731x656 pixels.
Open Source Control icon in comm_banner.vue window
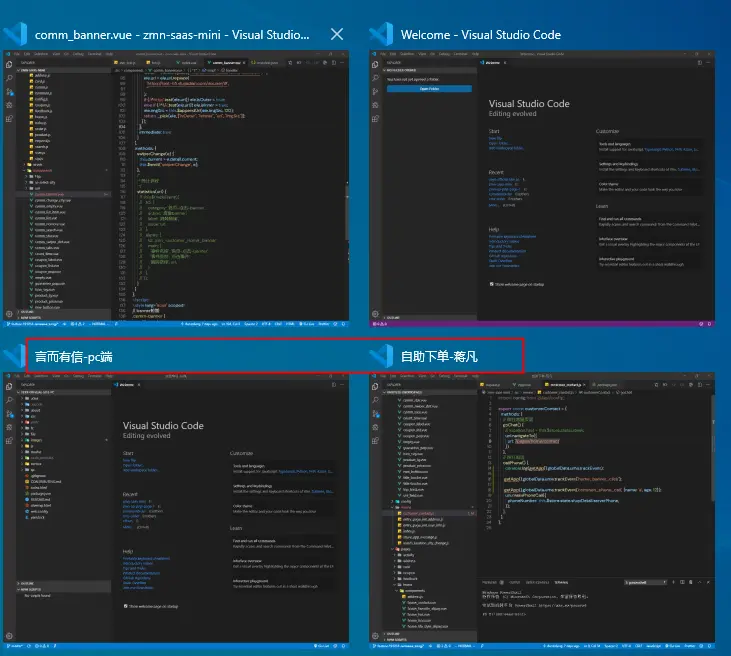9,92
